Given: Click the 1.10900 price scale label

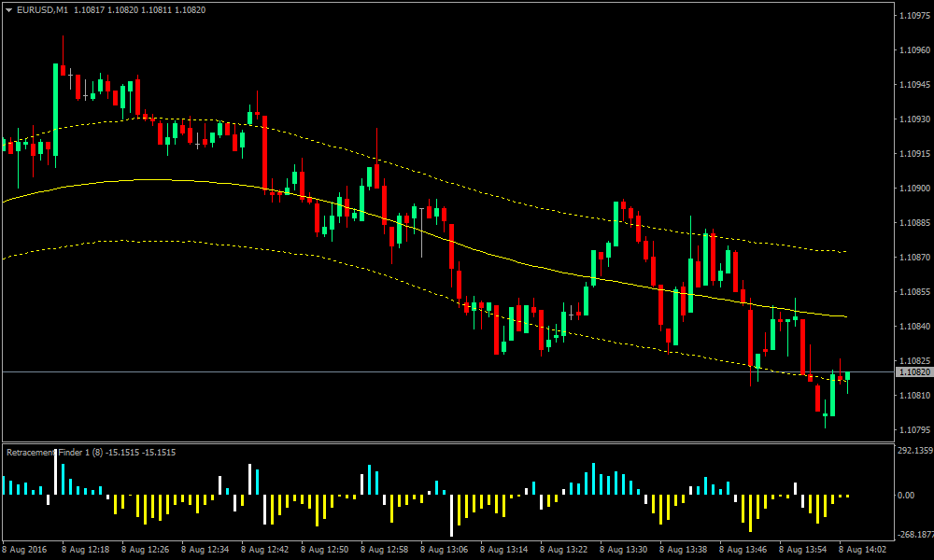Looking at the screenshot, I should click(913, 189).
